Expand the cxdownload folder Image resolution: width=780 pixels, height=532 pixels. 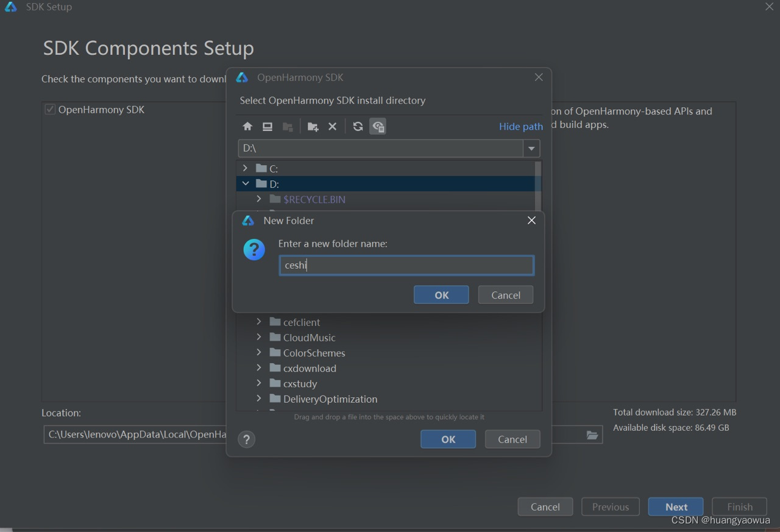coord(259,368)
